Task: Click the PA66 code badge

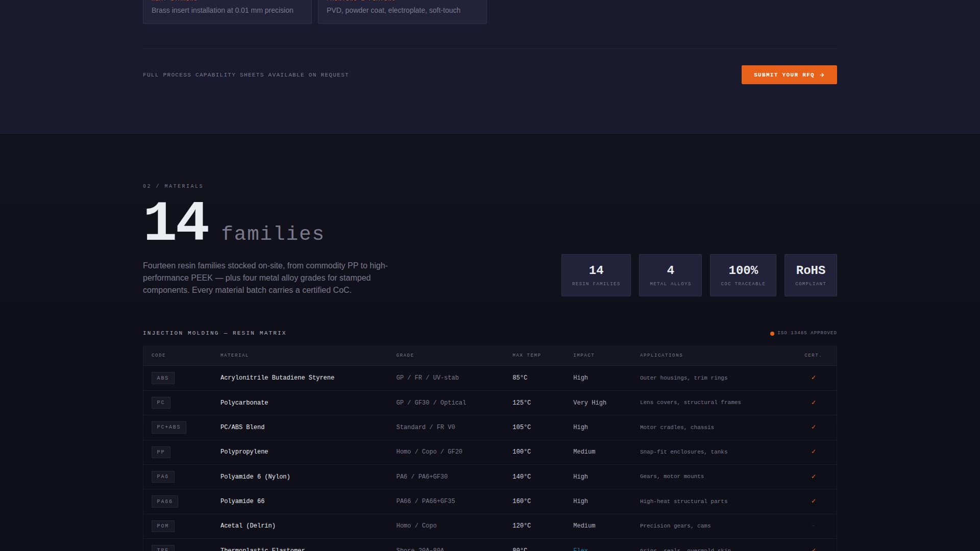Action: 165,501
